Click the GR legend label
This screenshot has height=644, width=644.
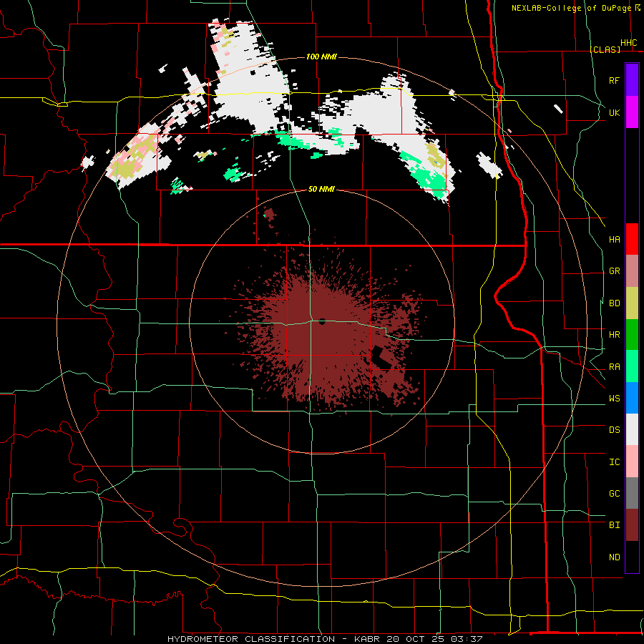pos(614,271)
